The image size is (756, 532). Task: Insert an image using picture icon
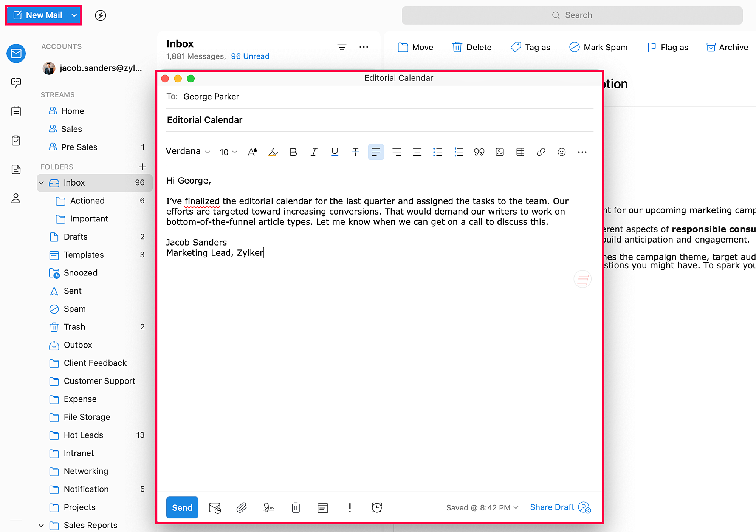[500, 152]
